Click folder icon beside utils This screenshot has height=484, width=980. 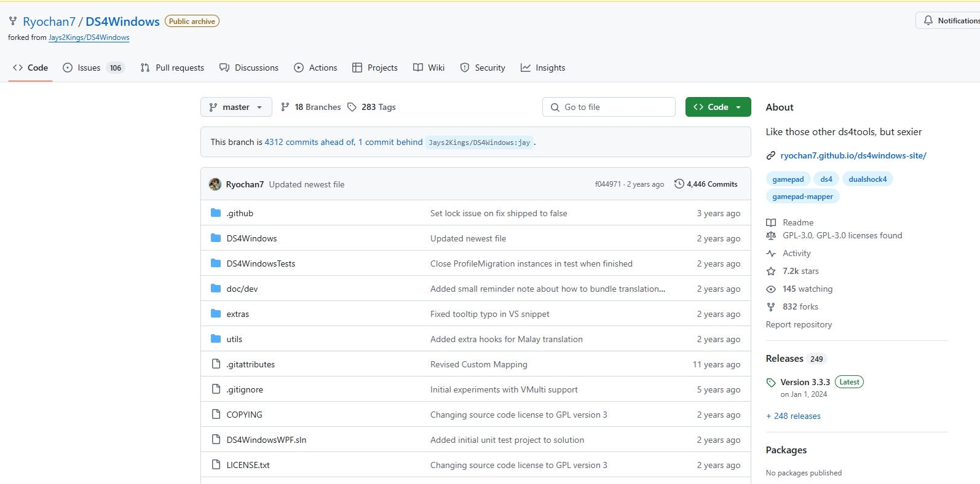[216, 339]
